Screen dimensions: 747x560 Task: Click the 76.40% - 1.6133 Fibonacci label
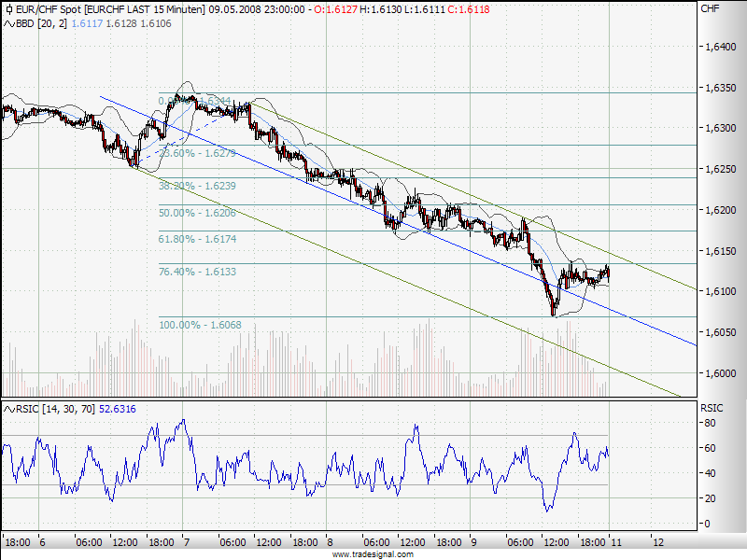tap(197, 272)
